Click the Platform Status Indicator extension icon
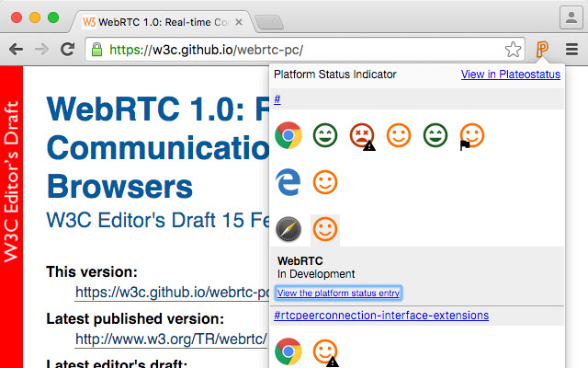This screenshot has height=368, width=588. [543, 50]
